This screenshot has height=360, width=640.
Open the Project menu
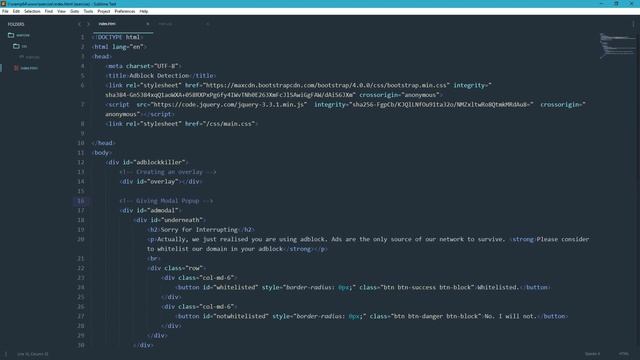coord(104,11)
